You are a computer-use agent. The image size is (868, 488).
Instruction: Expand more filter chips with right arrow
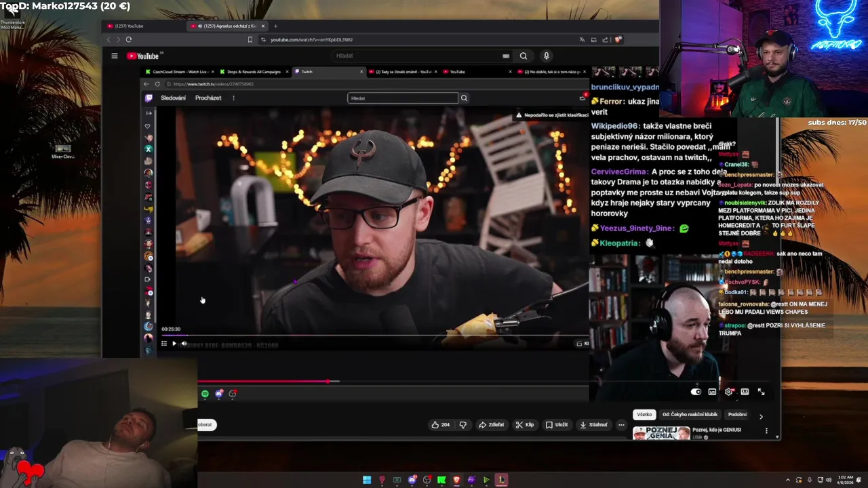pyautogui.click(x=761, y=416)
